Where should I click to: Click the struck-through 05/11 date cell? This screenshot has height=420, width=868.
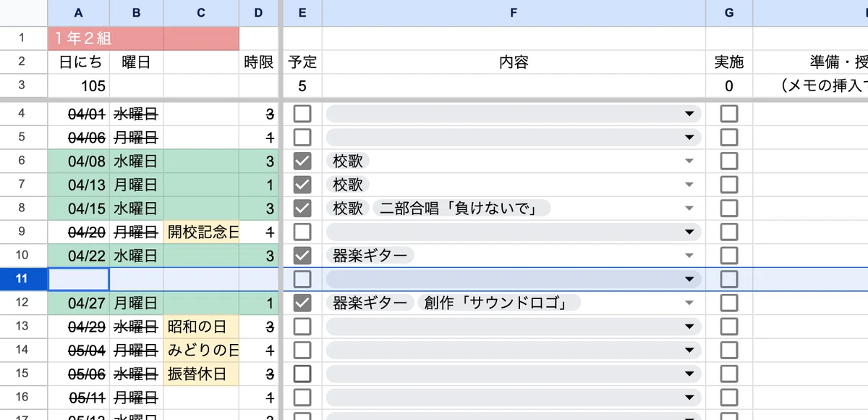pos(78,397)
